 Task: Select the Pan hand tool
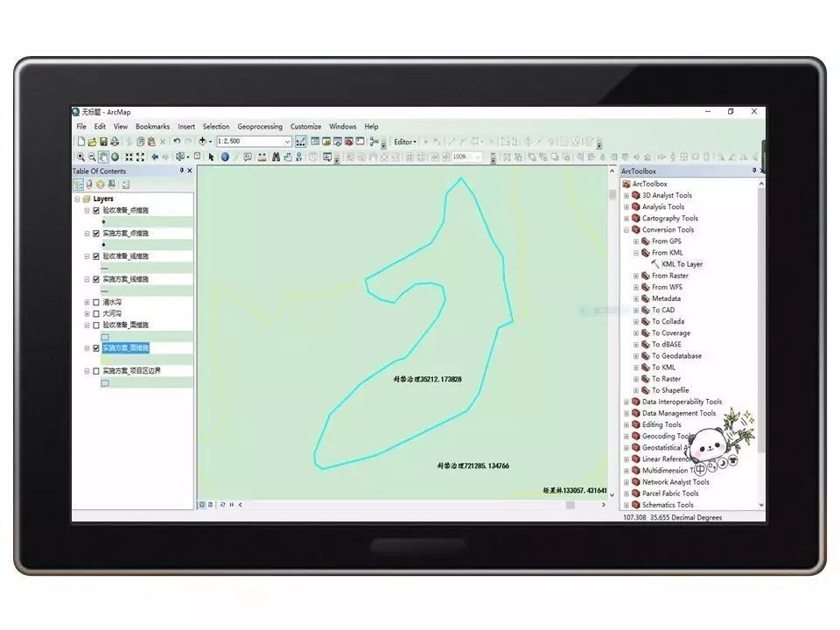coord(103,157)
